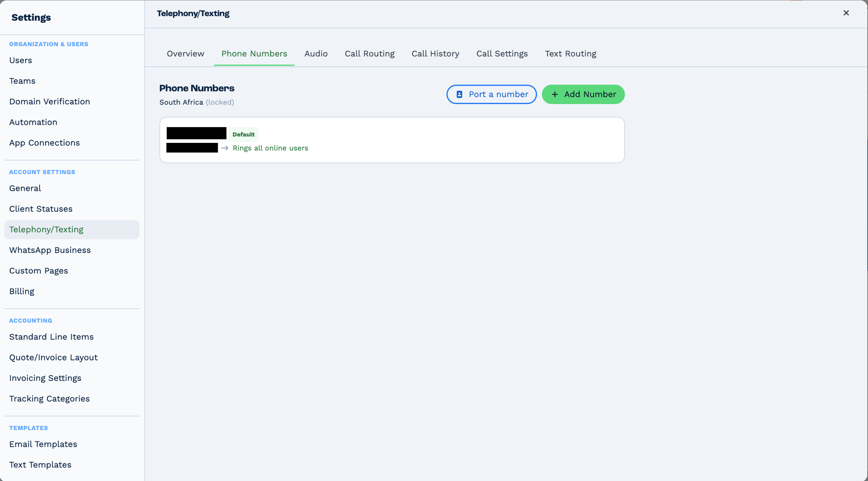
Task: Switch to the Audio tab
Action: (x=316, y=54)
